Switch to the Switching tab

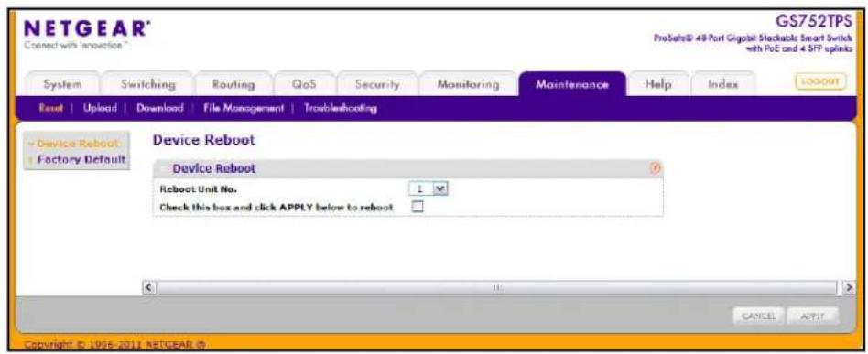click(148, 85)
